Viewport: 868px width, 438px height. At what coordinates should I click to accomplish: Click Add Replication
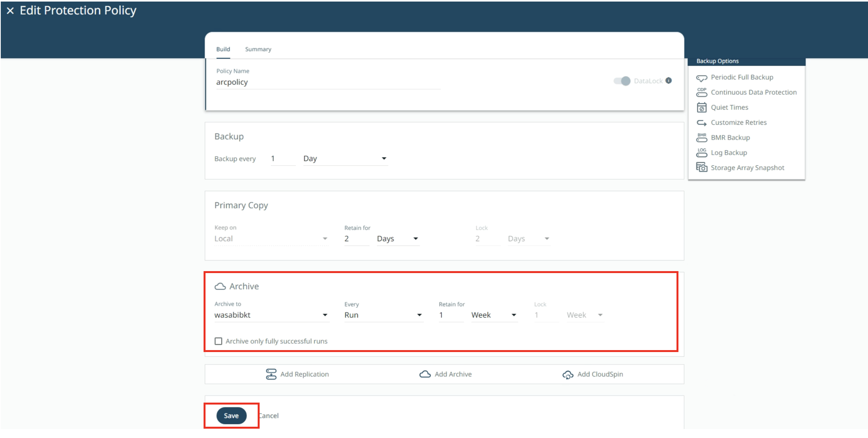[297, 374]
